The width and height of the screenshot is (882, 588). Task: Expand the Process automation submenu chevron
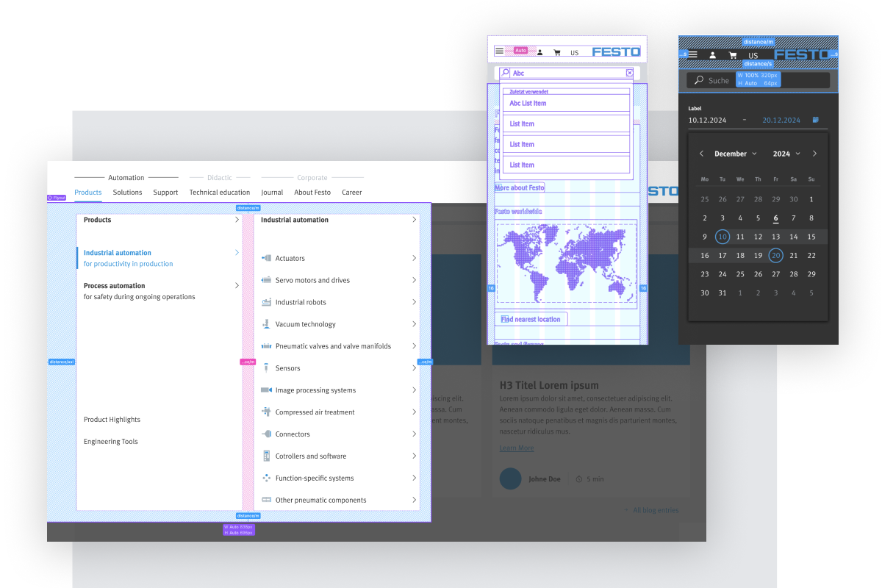237,285
